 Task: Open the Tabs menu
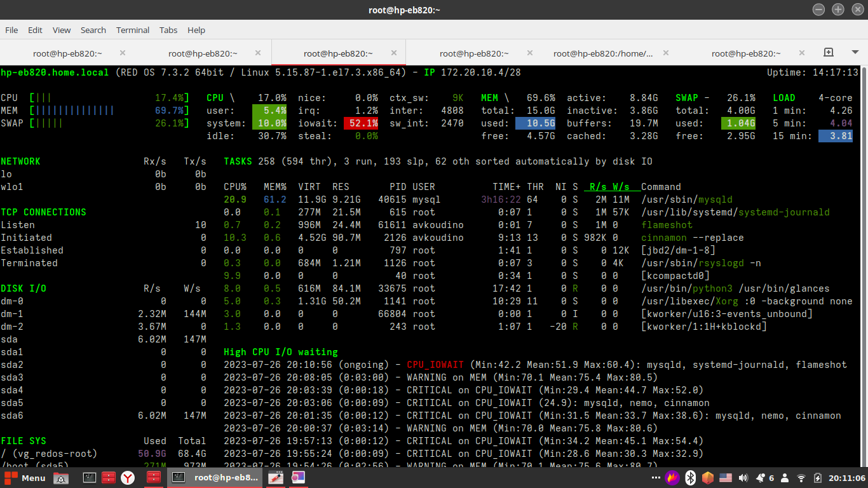point(168,30)
